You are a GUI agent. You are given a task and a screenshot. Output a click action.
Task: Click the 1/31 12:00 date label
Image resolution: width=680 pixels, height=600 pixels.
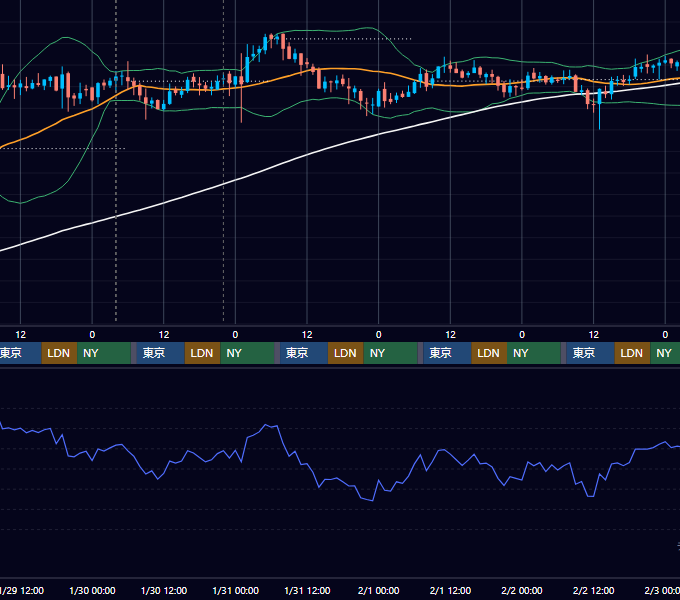307,590
